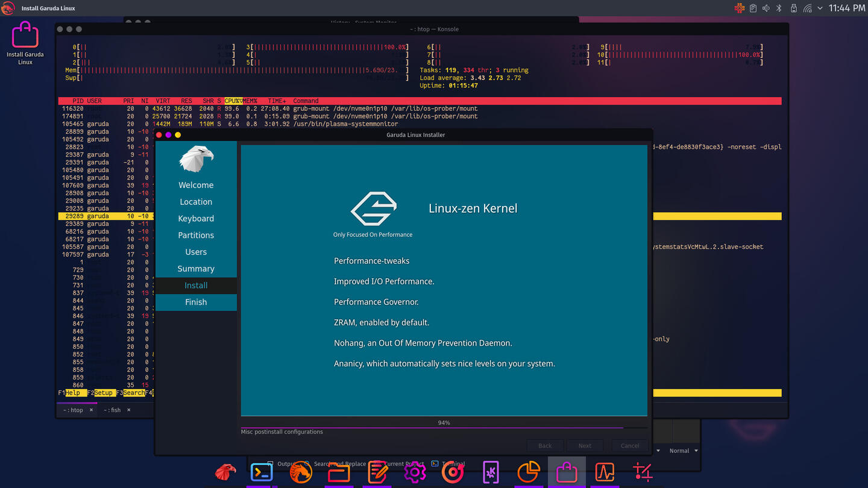This screenshot has width=868, height=488.
Task: Open the FireDragon browser dock icon
Action: point(300,472)
